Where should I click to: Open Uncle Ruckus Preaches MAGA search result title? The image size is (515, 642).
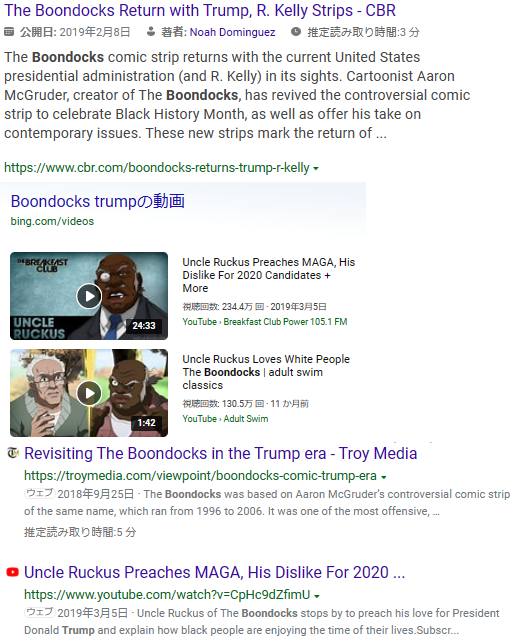215,572
